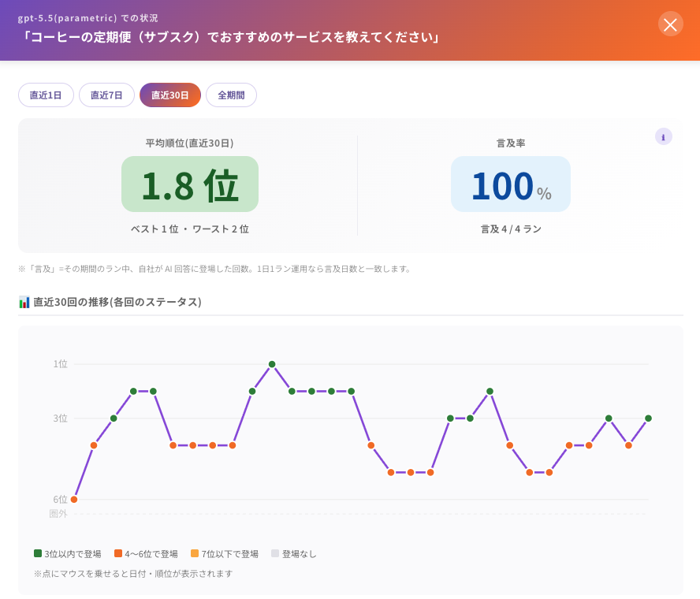Click the bar chart icon beside 直近30回の推移
This screenshot has width=700, height=599.
[24, 302]
